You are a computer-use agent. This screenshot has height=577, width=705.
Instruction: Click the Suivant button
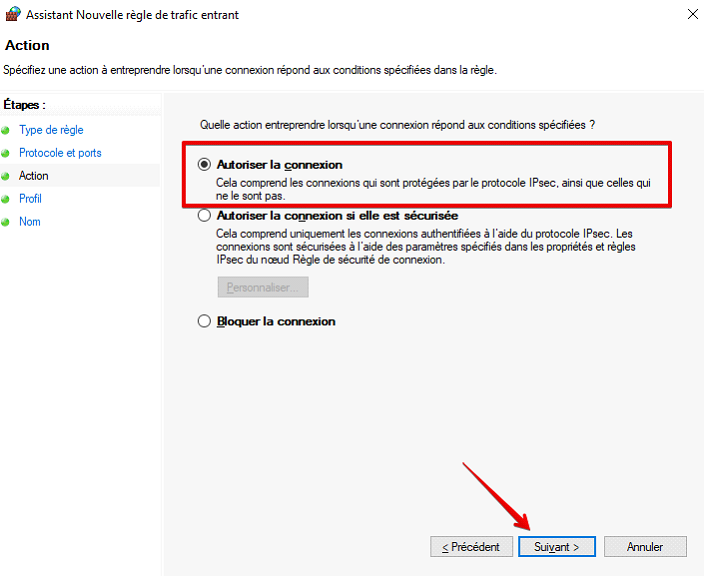557,546
